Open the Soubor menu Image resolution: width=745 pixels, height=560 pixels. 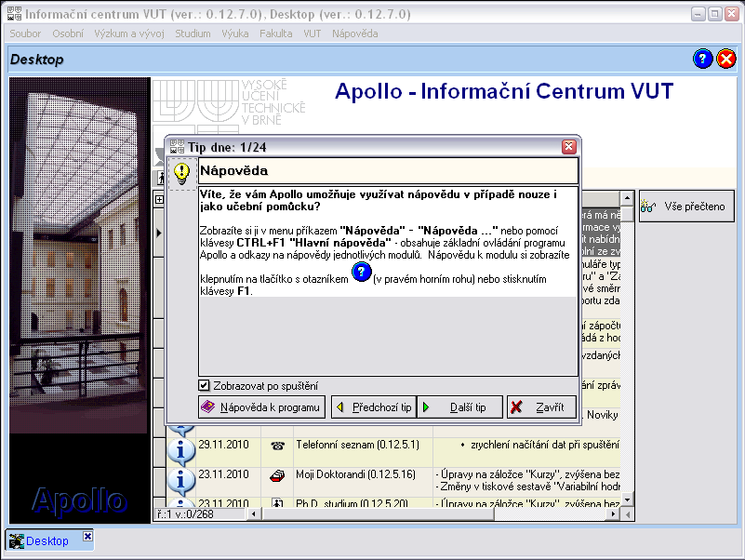(x=25, y=33)
